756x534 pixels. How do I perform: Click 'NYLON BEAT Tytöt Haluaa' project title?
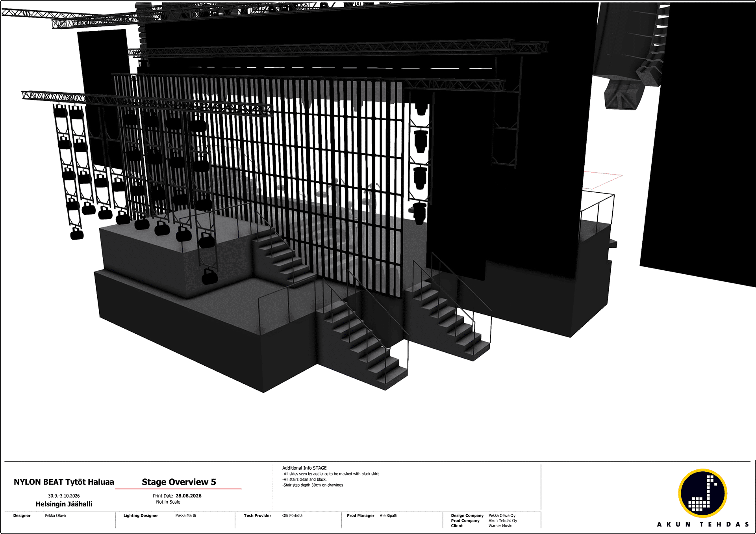coord(64,482)
